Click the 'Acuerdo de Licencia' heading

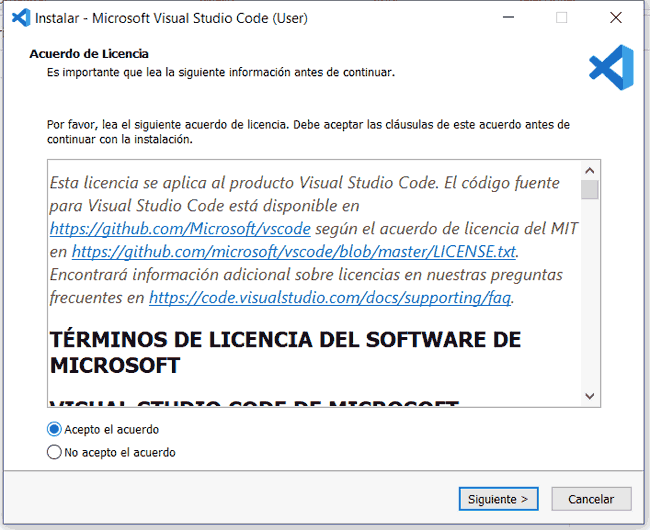point(89,54)
